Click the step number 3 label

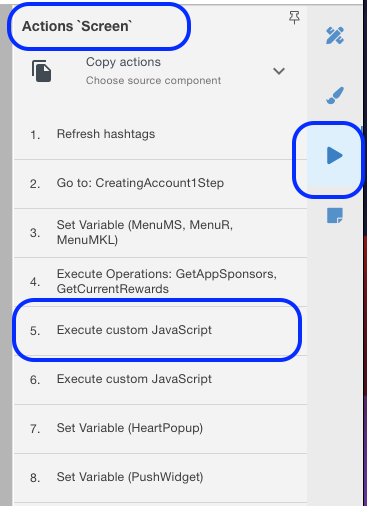coord(35,233)
